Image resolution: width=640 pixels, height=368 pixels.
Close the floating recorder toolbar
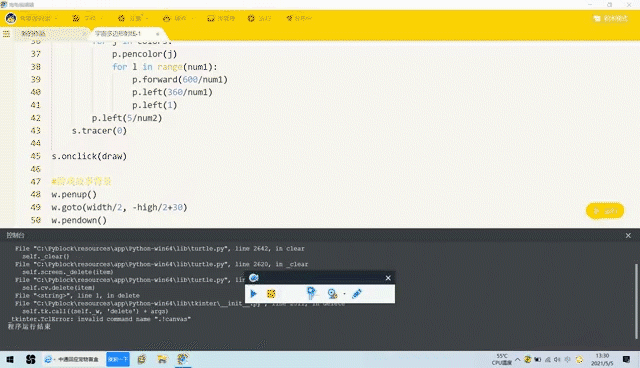388,278
